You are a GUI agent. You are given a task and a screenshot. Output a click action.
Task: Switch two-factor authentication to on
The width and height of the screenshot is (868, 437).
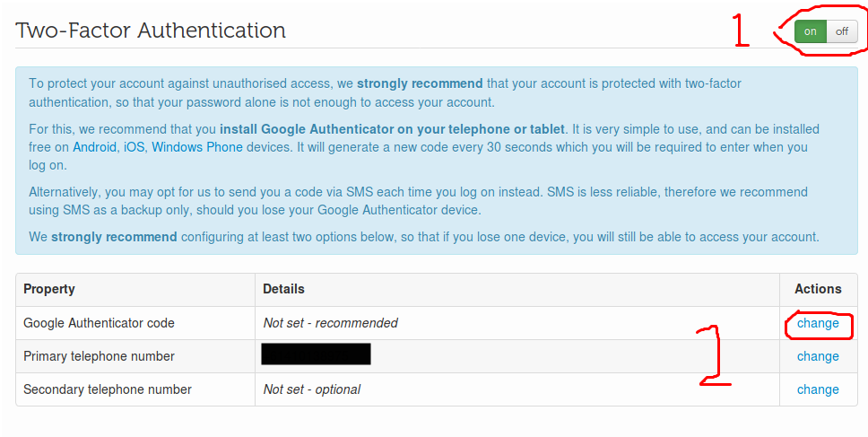tap(811, 32)
